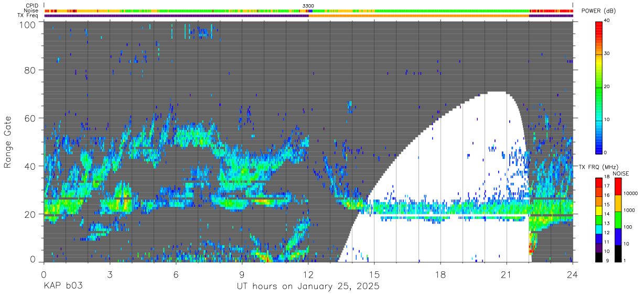Click the 20 tick on Range Gate axis
Screen dimensions: 644x297
tap(30, 214)
